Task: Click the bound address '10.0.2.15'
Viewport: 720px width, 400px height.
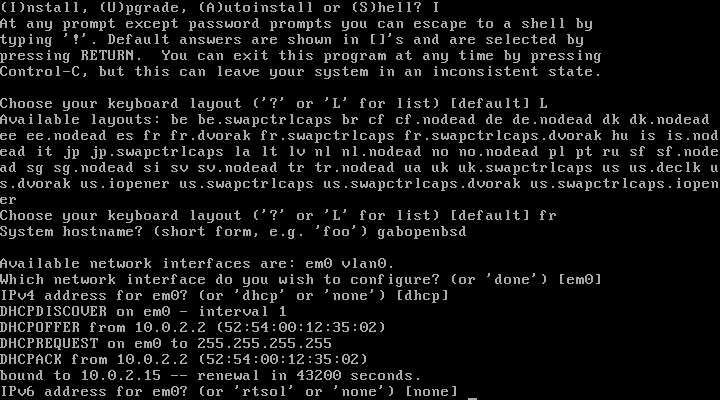Action: (x=121, y=375)
